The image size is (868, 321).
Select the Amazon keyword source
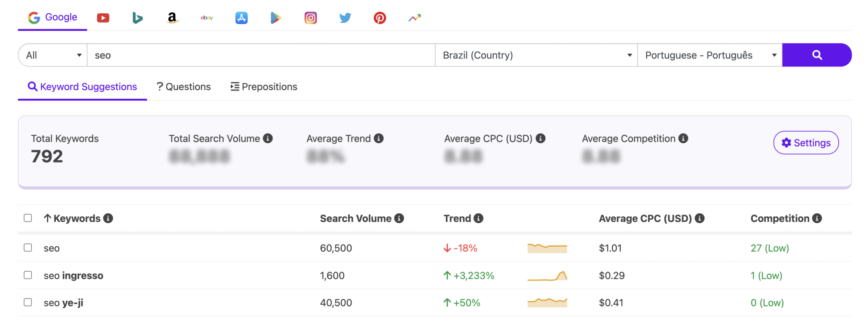(172, 18)
